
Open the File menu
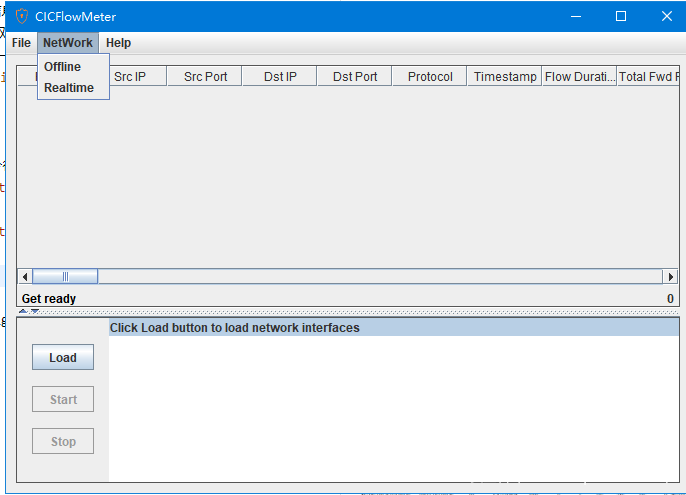(21, 43)
